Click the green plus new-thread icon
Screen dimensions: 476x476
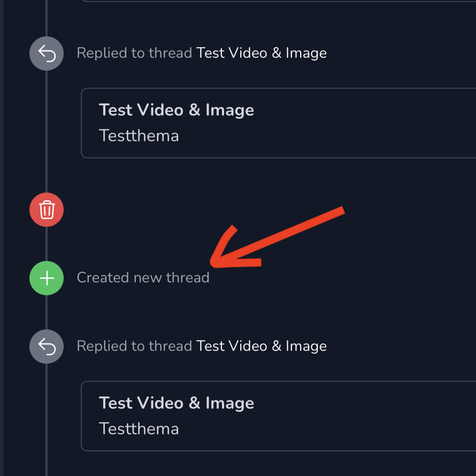tap(47, 278)
